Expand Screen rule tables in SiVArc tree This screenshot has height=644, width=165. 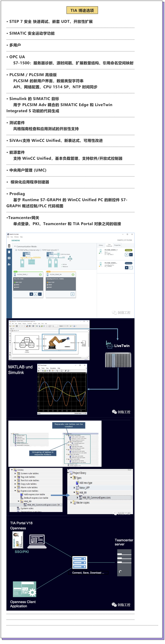[15, 473]
